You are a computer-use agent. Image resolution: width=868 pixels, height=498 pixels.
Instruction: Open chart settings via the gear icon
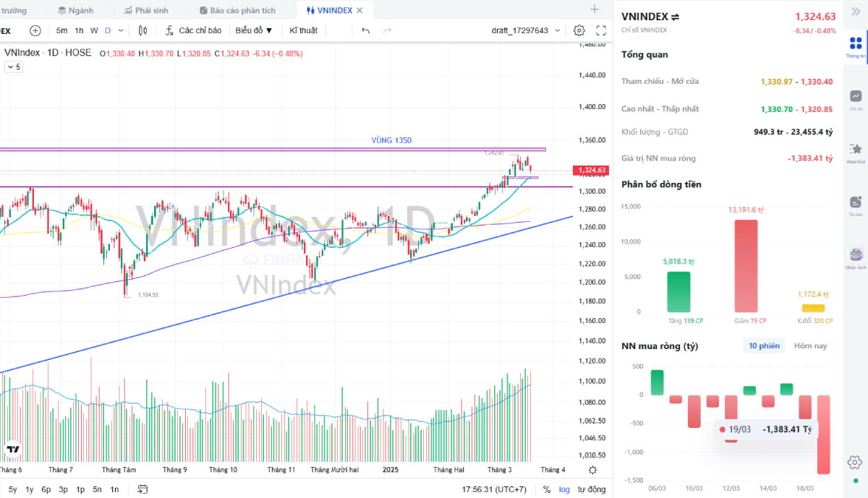579,30
